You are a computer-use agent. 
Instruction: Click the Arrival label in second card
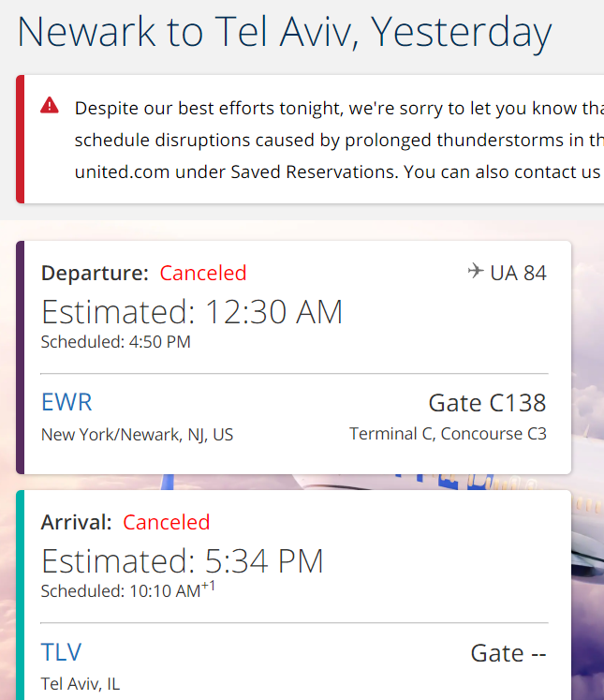point(76,522)
